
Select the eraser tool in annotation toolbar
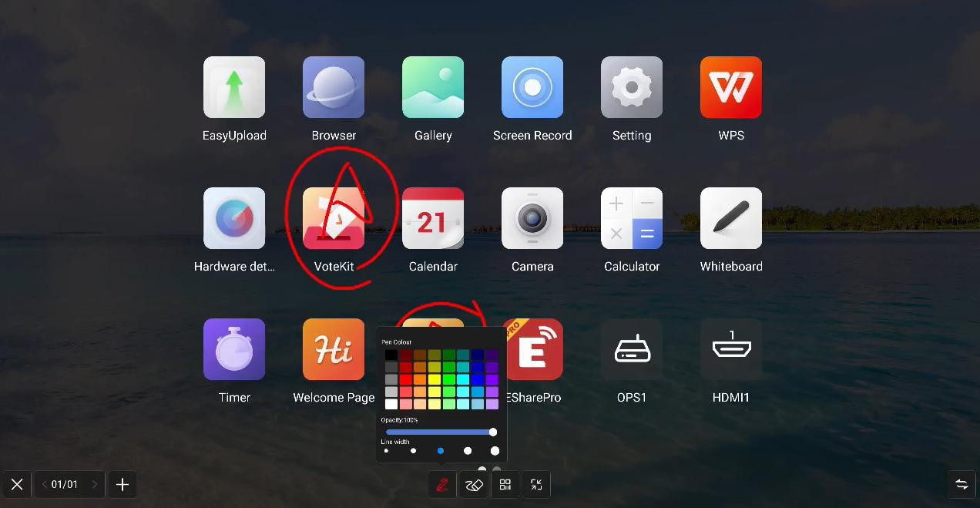[474, 485]
